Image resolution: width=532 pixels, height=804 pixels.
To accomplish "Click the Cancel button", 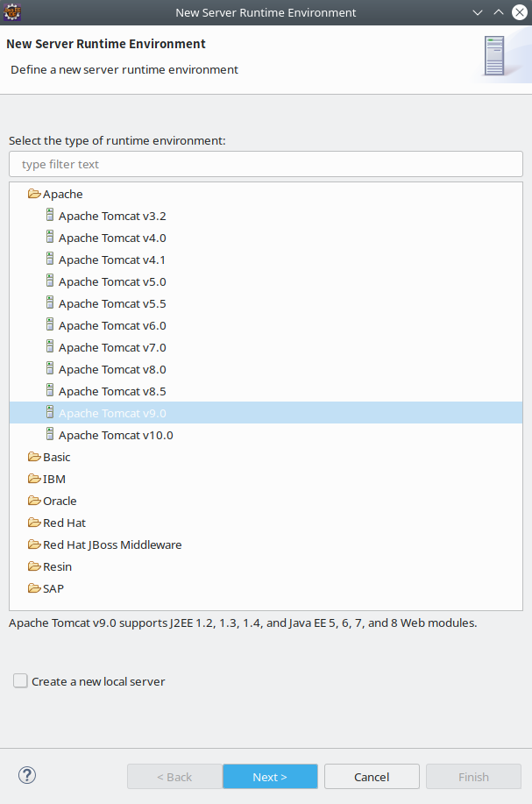I will (372, 777).
